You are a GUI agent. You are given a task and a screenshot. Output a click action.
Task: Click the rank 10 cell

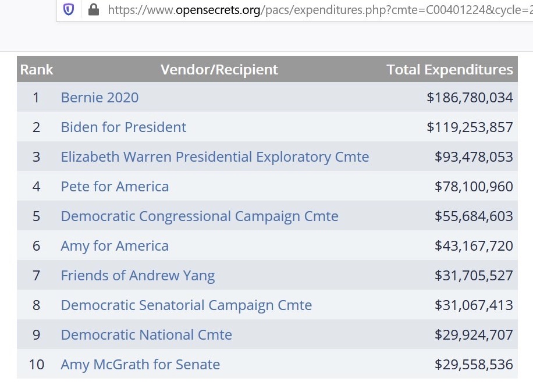tap(36, 364)
